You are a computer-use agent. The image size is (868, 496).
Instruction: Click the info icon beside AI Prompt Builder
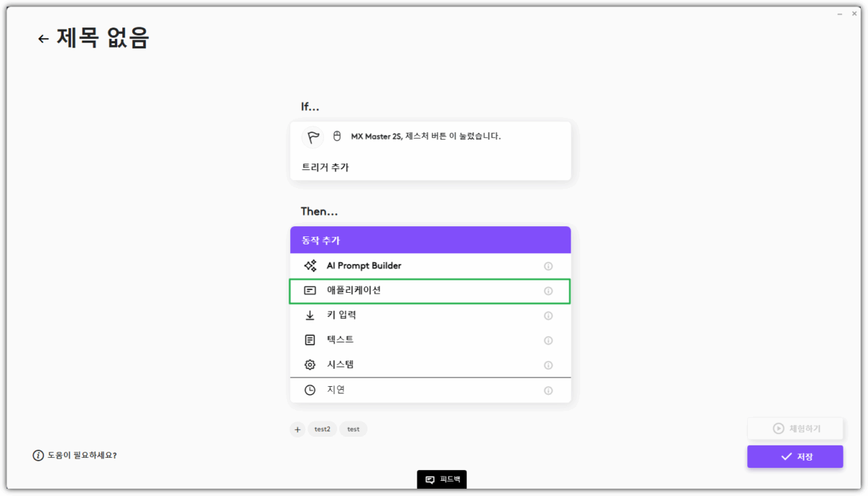[548, 265]
